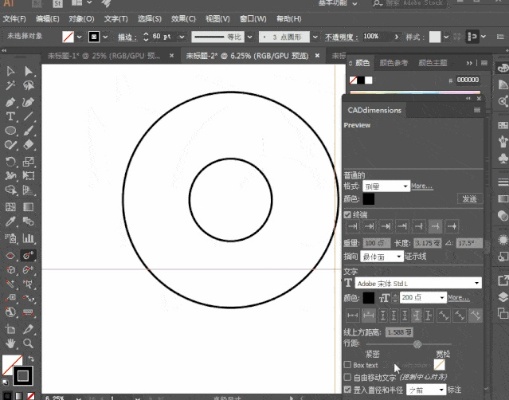Enable the Box text checkbox
The image size is (509, 400).
click(x=347, y=364)
